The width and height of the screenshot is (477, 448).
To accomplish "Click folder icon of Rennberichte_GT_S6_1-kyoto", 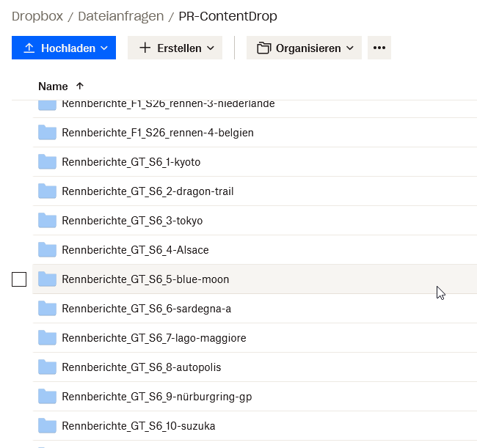I will [48, 162].
